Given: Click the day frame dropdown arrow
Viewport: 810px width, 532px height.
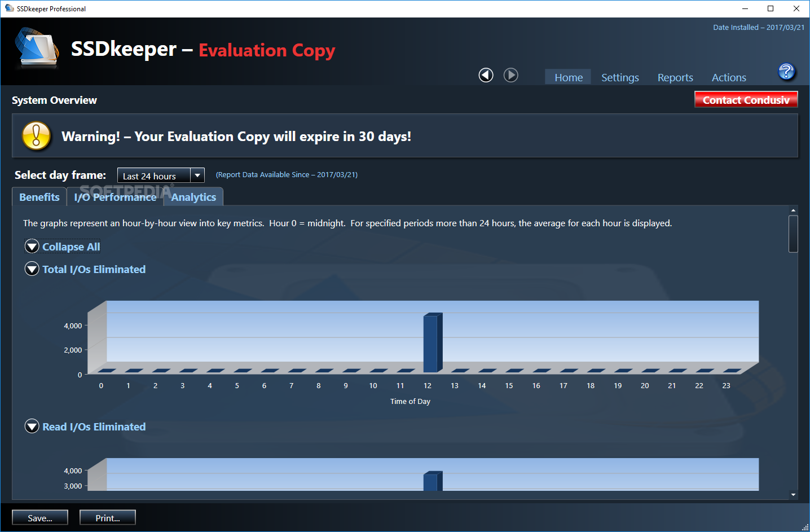Looking at the screenshot, I should [197, 175].
